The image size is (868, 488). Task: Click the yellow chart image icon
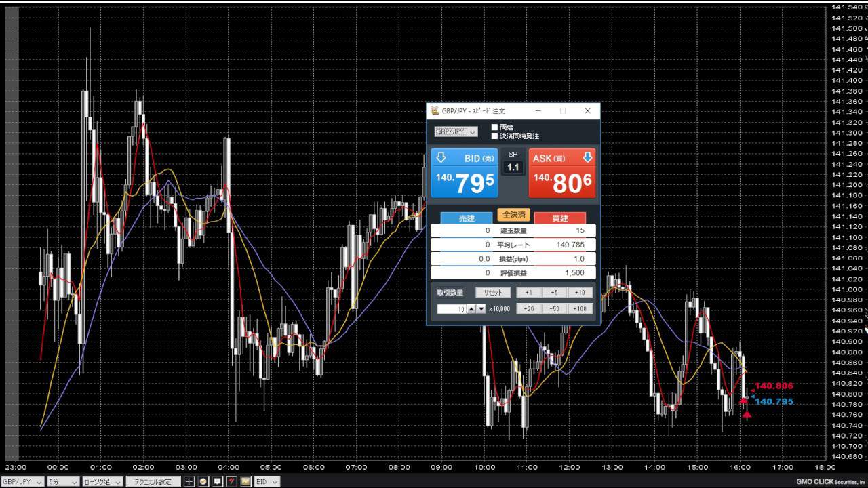coord(245,482)
